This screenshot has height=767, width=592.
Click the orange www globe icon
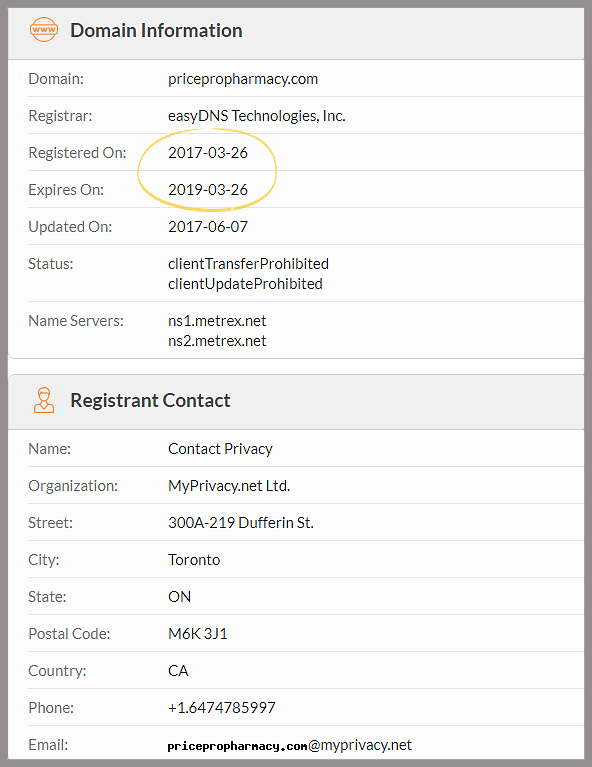44,30
